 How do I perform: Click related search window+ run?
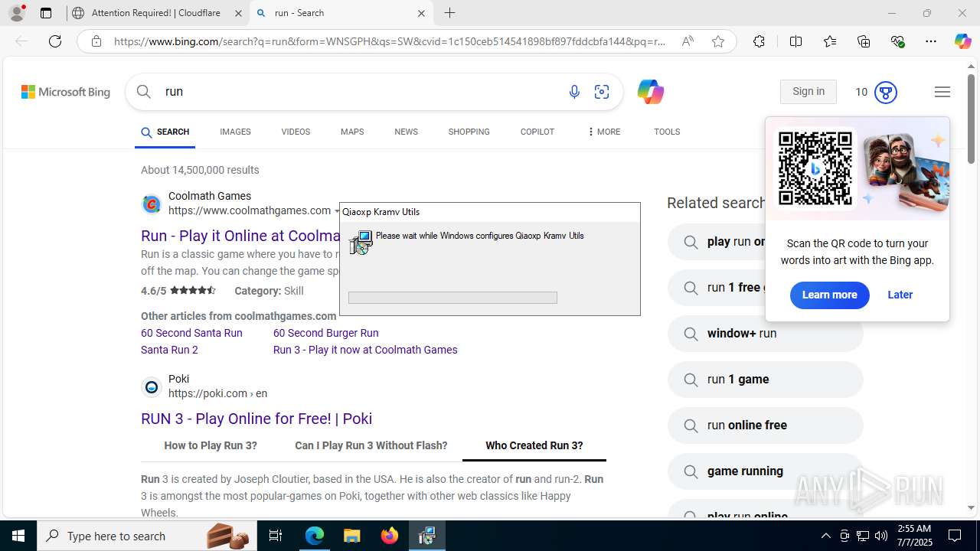click(x=765, y=334)
